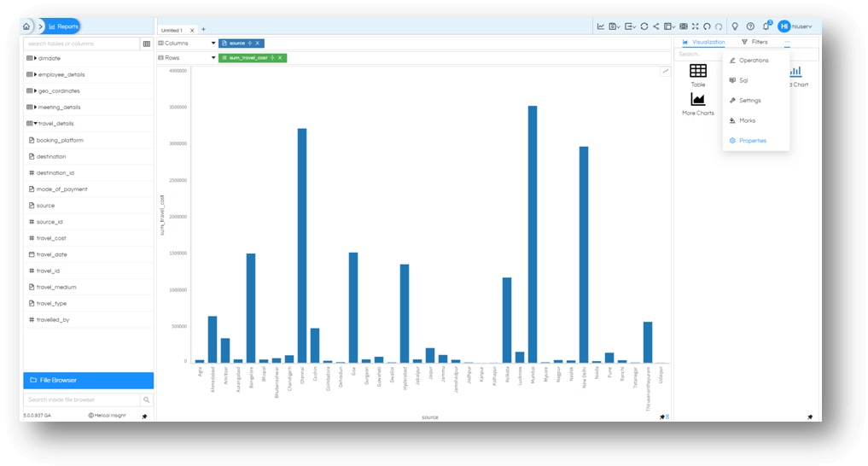This screenshot has width=868, height=466.
Task: Click the redo arrow icon
Action: 719,26
